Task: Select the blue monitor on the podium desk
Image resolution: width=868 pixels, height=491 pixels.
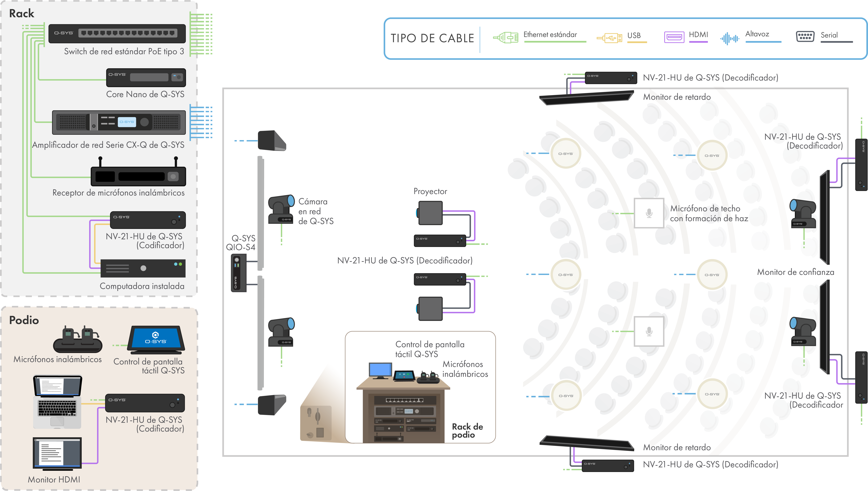Action: tap(380, 371)
